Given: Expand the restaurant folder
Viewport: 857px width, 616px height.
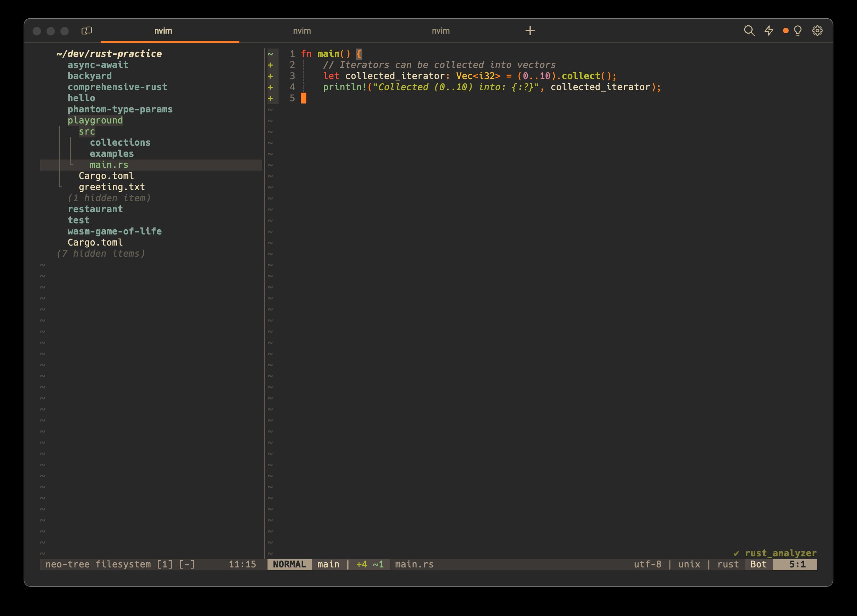Looking at the screenshot, I should [x=95, y=209].
